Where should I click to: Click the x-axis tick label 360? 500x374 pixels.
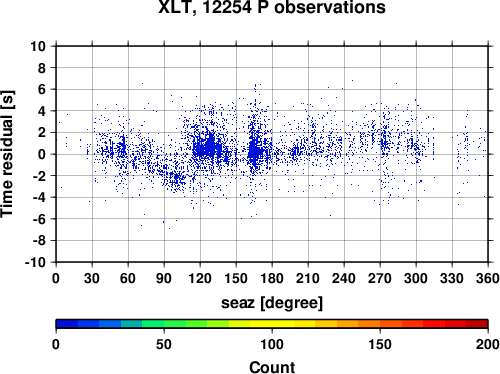[x=488, y=278]
